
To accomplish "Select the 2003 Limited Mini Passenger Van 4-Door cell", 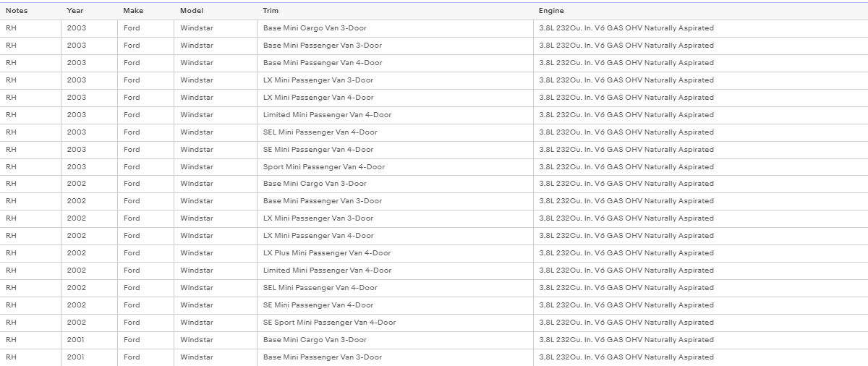I will [396, 115].
